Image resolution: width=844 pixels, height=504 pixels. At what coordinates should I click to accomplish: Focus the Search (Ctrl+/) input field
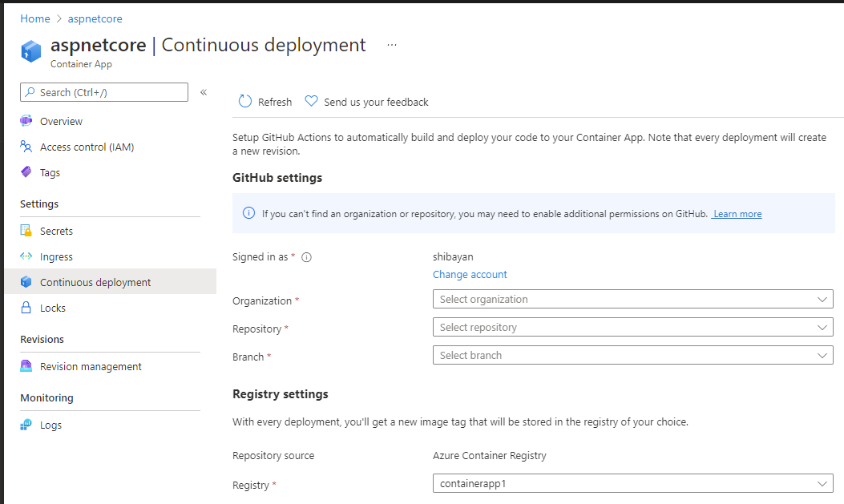tap(104, 92)
